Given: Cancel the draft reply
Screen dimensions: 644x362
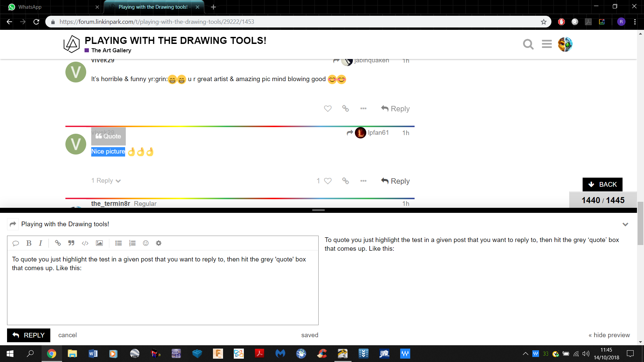Looking at the screenshot, I should tap(67, 335).
